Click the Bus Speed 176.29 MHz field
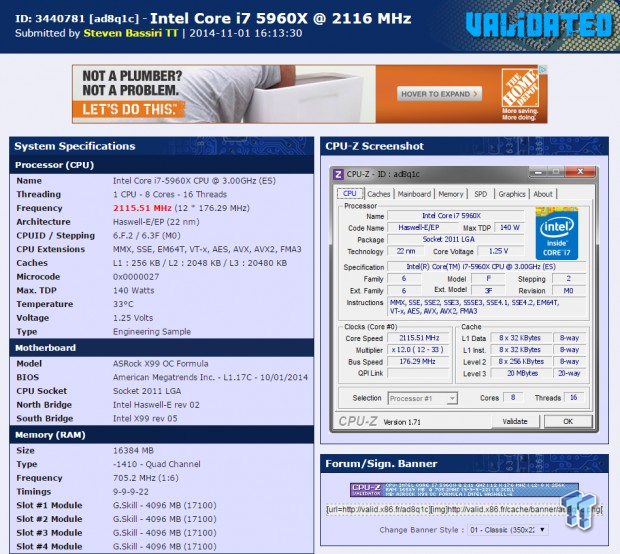Viewport: 620px width, 554px height. pos(419,362)
